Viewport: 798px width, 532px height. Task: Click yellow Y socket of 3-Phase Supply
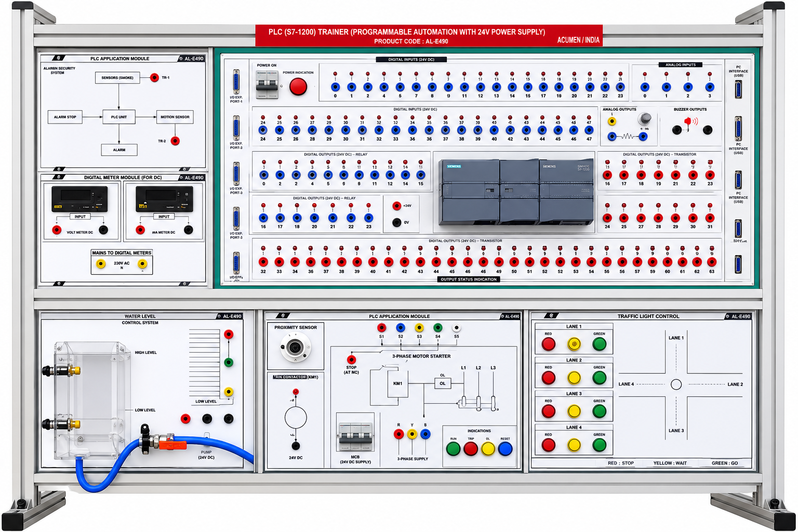pos(412,434)
